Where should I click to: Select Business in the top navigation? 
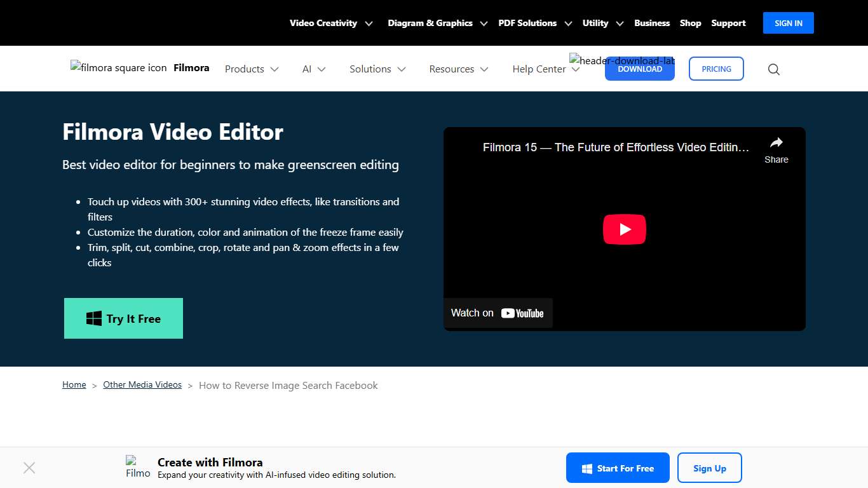pyautogui.click(x=652, y=23)
